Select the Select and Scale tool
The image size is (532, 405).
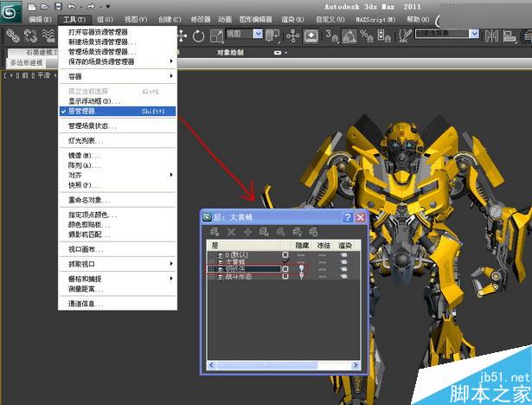tap(216, 36)
